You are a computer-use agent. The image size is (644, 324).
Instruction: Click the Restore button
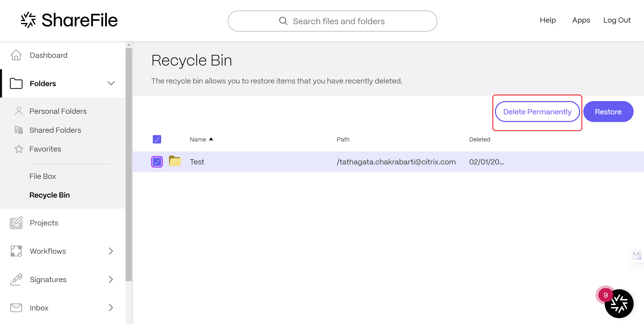tap(608, 112)
